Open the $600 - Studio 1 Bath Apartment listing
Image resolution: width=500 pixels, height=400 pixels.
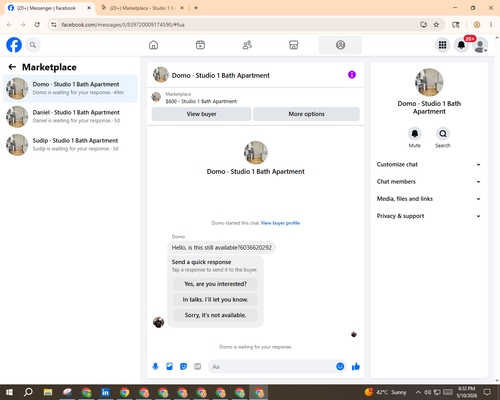[x=201, y=101]
